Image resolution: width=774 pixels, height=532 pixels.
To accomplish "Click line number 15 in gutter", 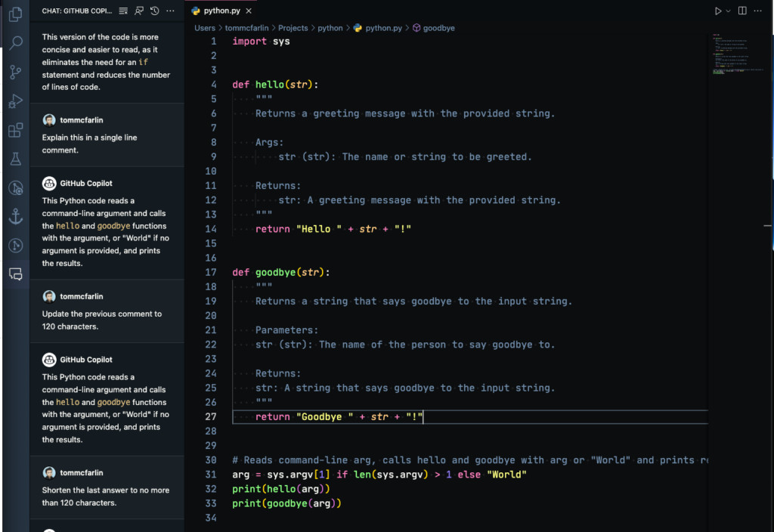I will 211,243.
